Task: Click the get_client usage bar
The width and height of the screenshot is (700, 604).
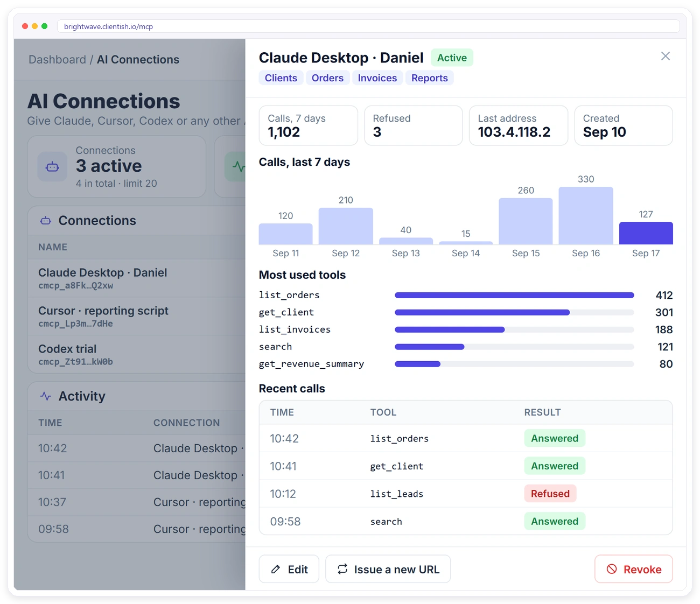Action: click(x=514, y=312)
